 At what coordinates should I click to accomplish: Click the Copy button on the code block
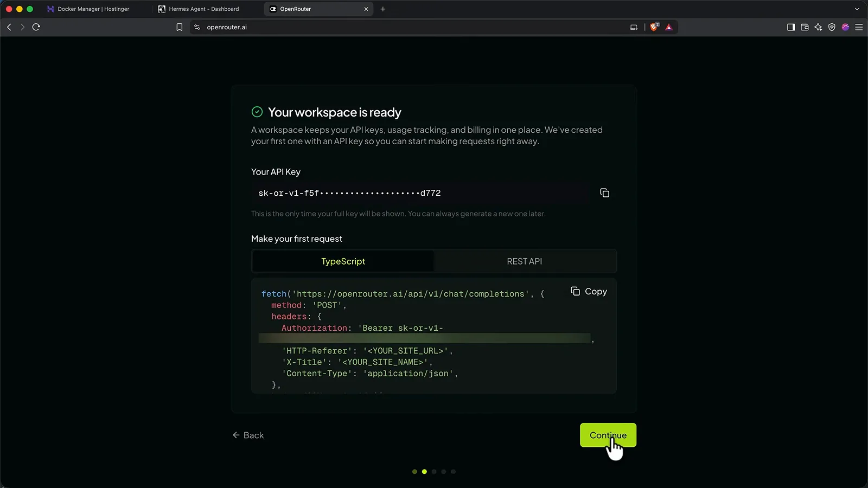(x=589, y=291)
